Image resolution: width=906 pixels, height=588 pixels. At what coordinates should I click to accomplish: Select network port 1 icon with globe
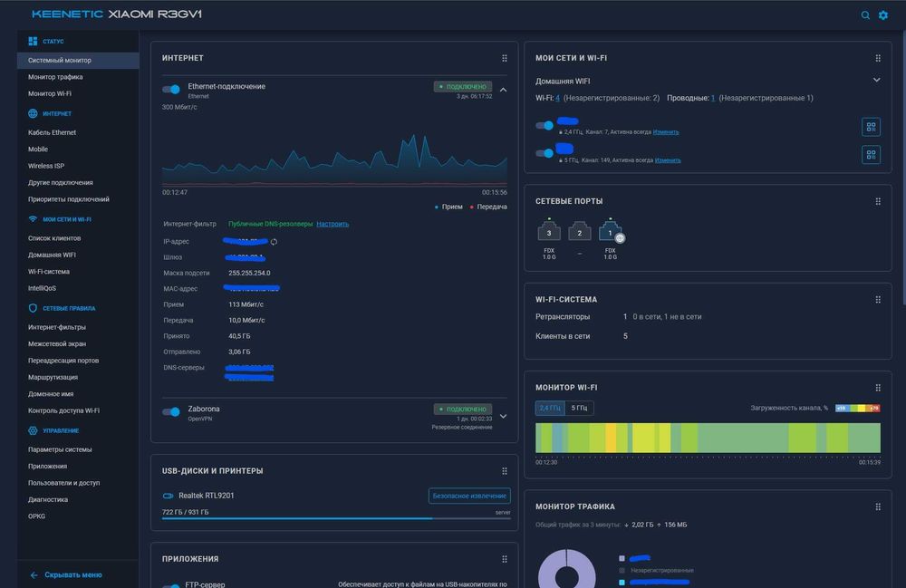(x=610, y=231)
